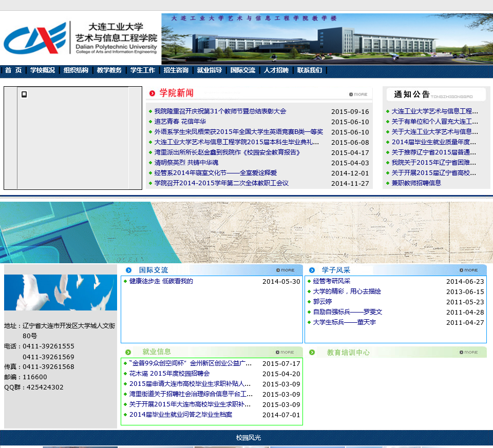The image size is (493, 448).
Task: Open post 2014届毕业生就业问答之毕业生档案
Action: [x=181, y=415]
